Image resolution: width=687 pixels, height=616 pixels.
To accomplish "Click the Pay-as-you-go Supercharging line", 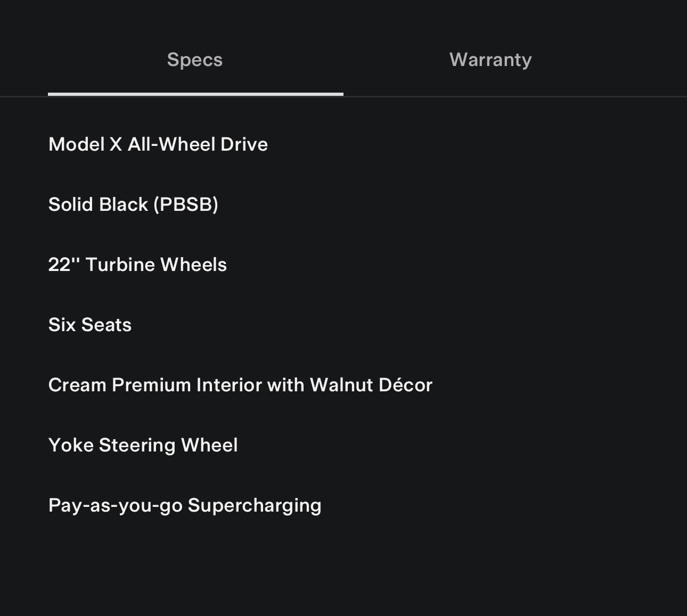I will [x=185, y=505].
